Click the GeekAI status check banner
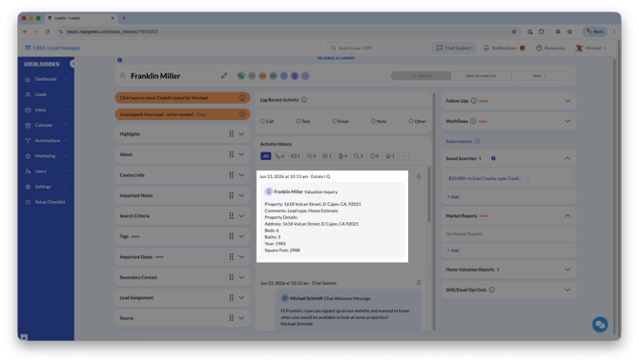Screen dimensions: 639x364 pyautogui.click(x=182, y=98)
